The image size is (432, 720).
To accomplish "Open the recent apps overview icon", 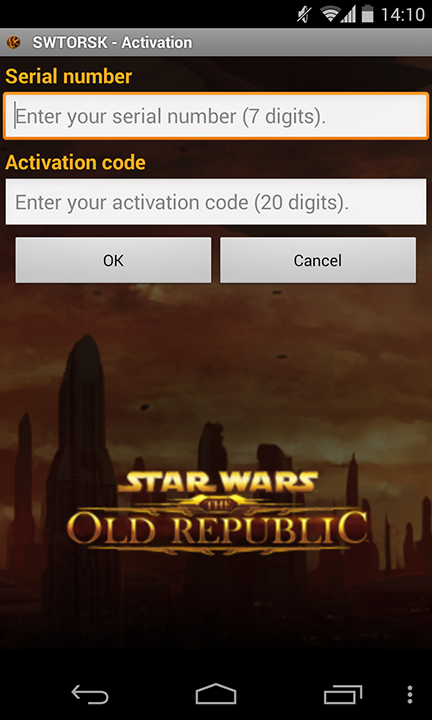I will coord(342,694).
